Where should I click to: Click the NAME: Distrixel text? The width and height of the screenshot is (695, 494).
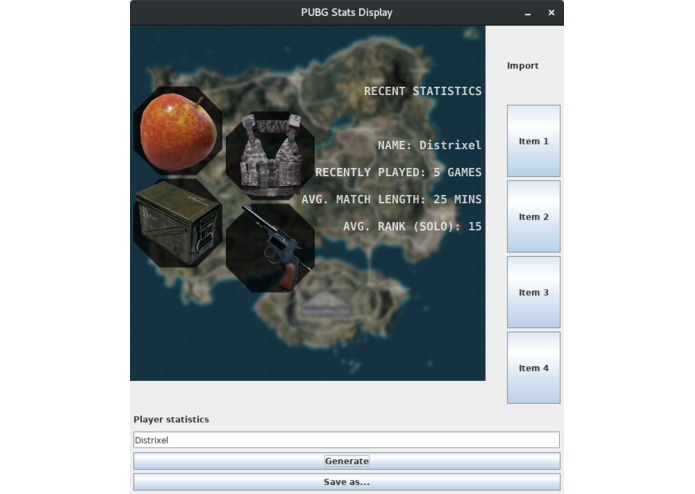click(429, 145)
